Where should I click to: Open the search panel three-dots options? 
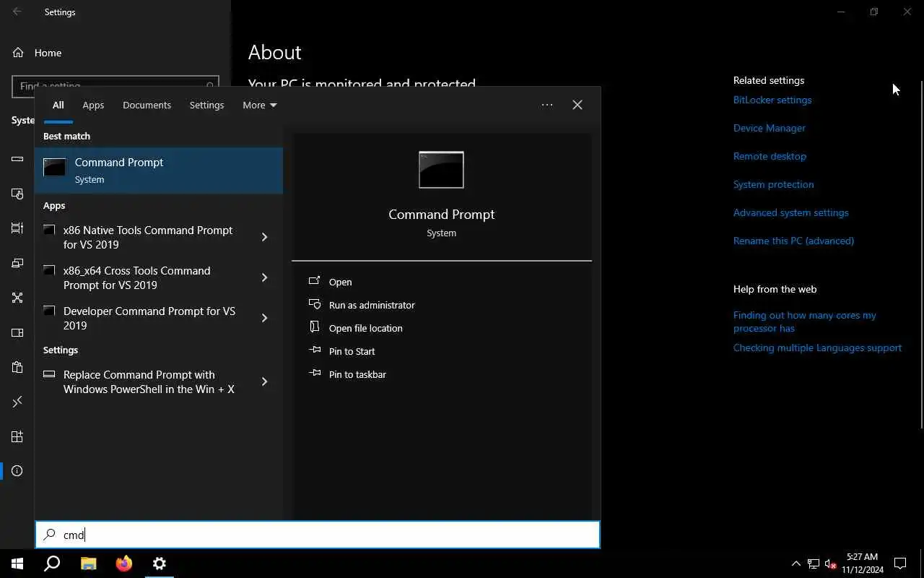coord(547,105)
